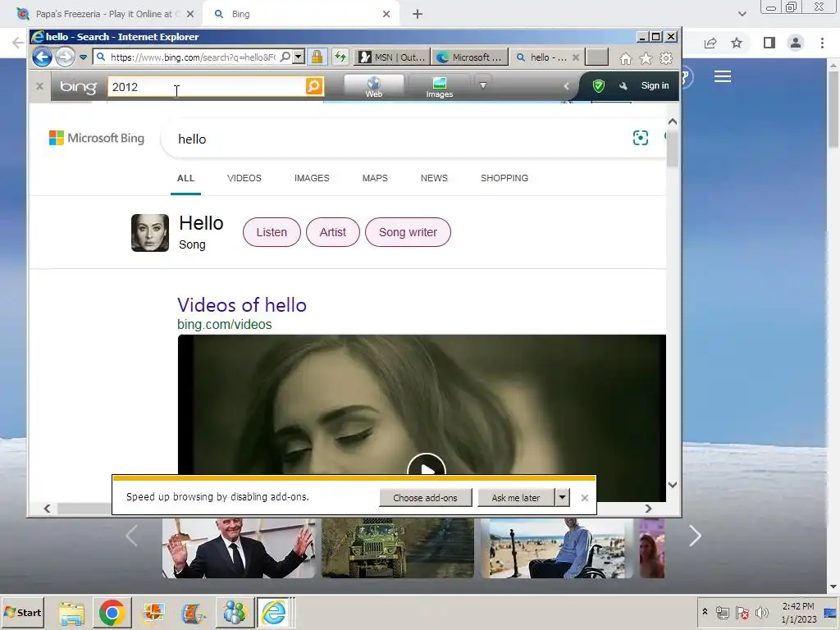Image resolution: width=840 pixels, height=630 pixels.
Task: Click orange Bing toolbar search button
Action: click(x=314, y=86)
